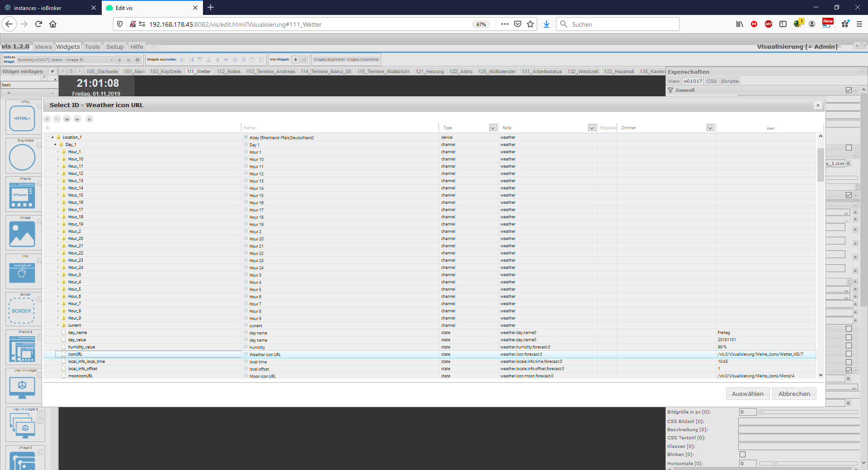Viewport: 868px width, 470px height.
Task: Click the copy widget icon beside the trash icon
Action: click(128, 60)
